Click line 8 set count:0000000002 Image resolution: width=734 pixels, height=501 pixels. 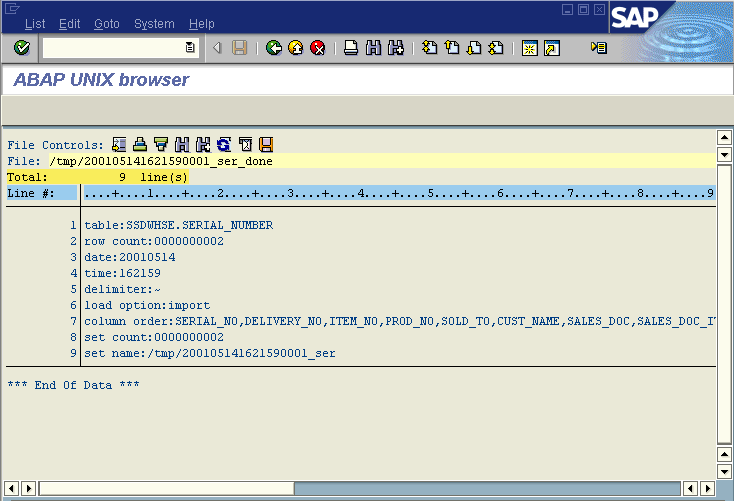click(x=154, y=337)
